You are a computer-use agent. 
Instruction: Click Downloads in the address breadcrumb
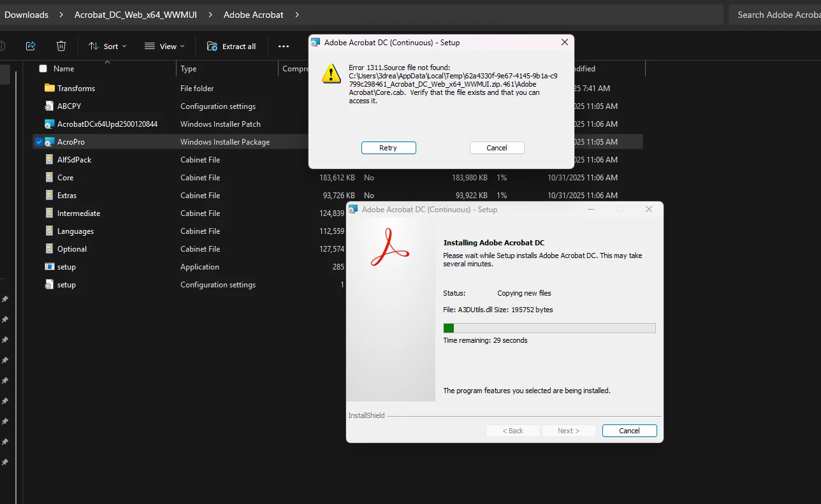[26, 15]
